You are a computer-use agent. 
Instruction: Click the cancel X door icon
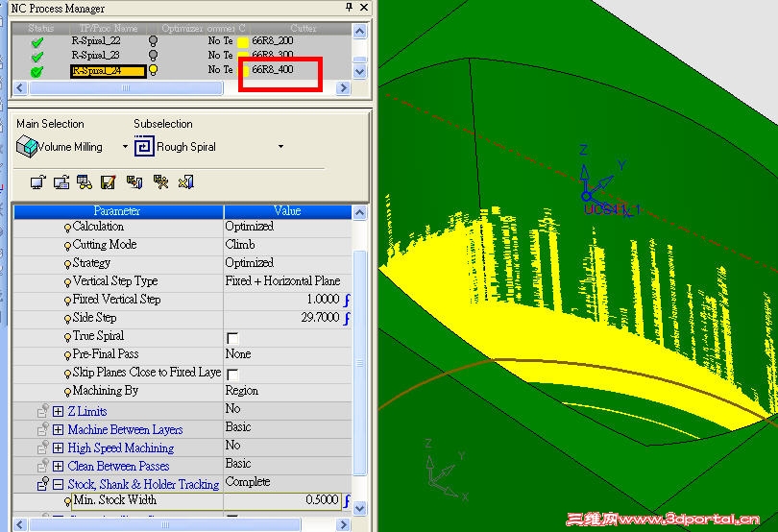[x=186, y=182]
